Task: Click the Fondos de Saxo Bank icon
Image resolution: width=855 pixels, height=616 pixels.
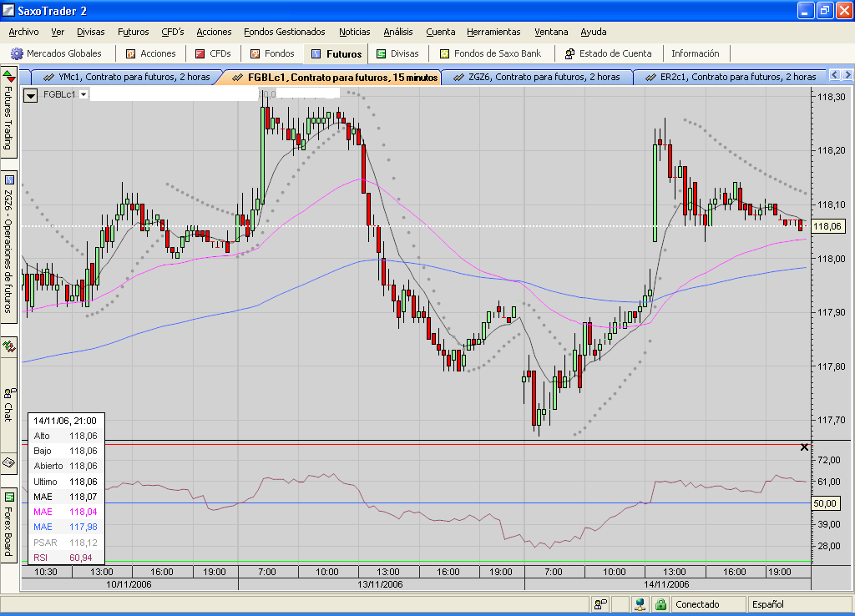Action: tap(444, 53)
